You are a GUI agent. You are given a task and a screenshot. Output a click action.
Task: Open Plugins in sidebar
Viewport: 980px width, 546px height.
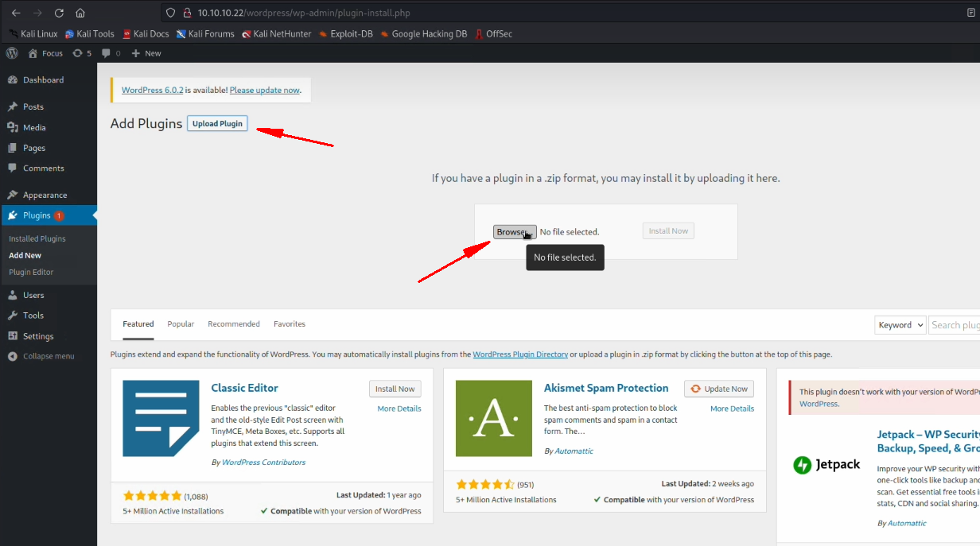49,215
